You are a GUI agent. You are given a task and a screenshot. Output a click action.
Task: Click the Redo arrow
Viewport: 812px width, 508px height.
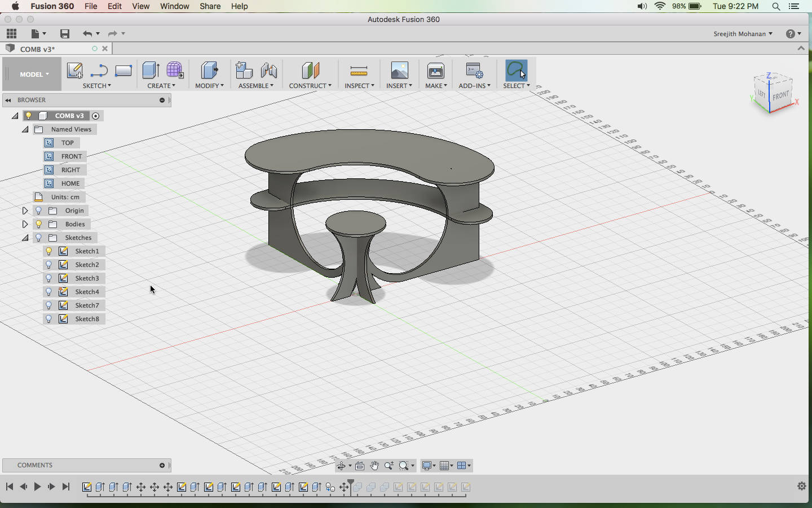coord(112,34)
